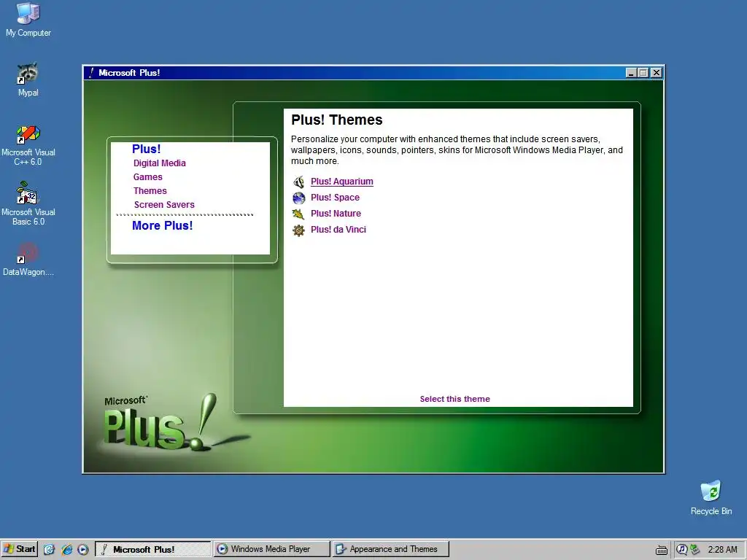Open the Start menu
The width and height of the screenshot is (747, 560).
[x=19, y=549]
